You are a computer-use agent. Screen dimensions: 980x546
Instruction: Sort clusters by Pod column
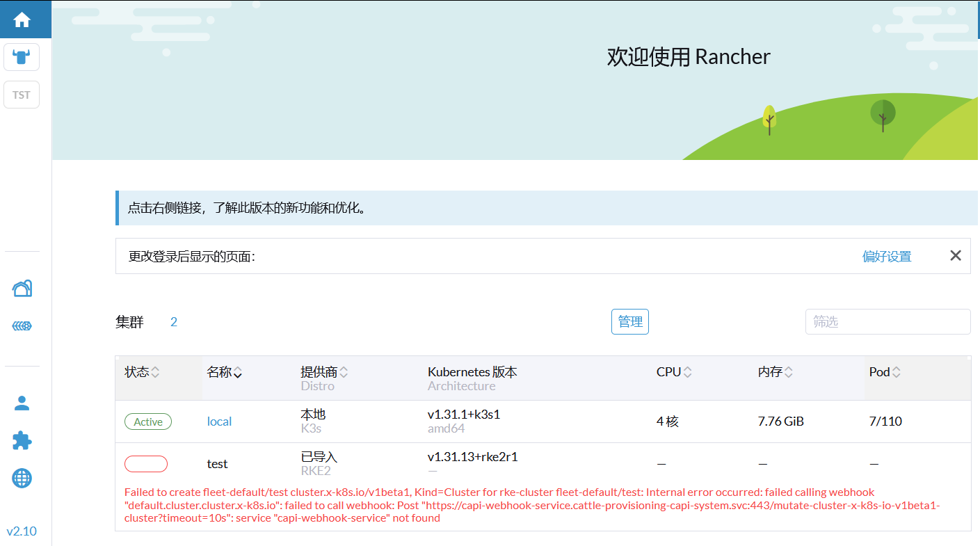(x=885, y=372)
